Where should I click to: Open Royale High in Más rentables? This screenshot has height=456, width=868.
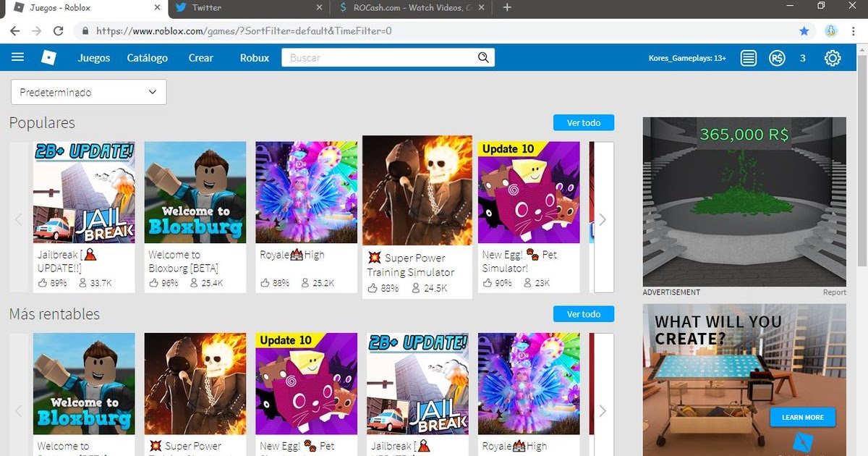(x=529, y=384)
